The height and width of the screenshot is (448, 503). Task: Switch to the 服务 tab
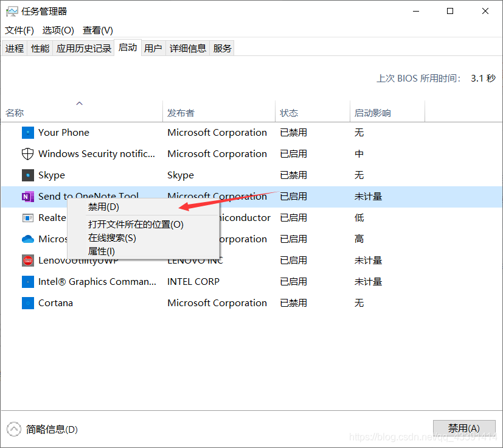(222, 48)
